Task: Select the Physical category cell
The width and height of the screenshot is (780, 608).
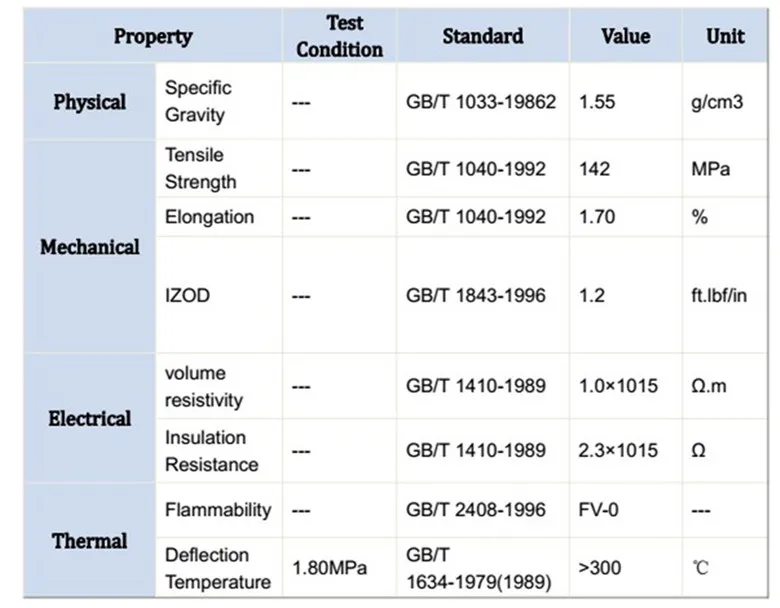Action: 90,102
